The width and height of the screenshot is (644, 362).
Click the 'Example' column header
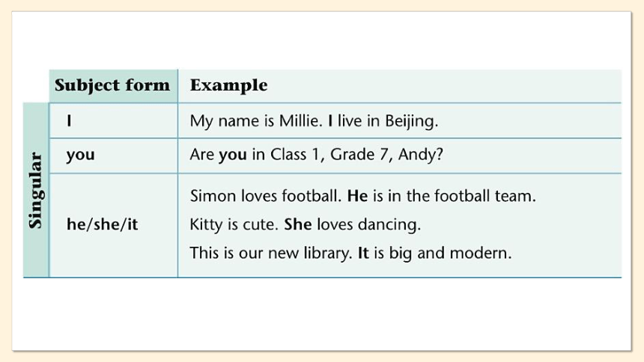tap(228, 85)
